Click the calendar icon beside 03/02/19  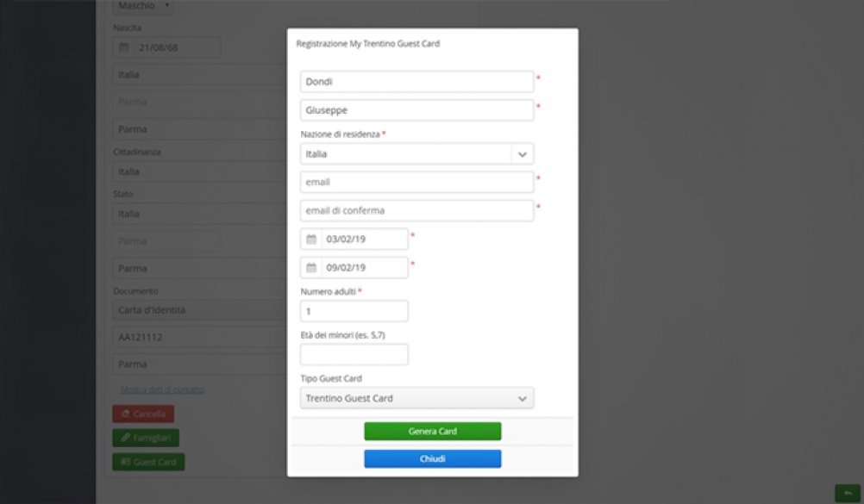click(x=311, y=240)
